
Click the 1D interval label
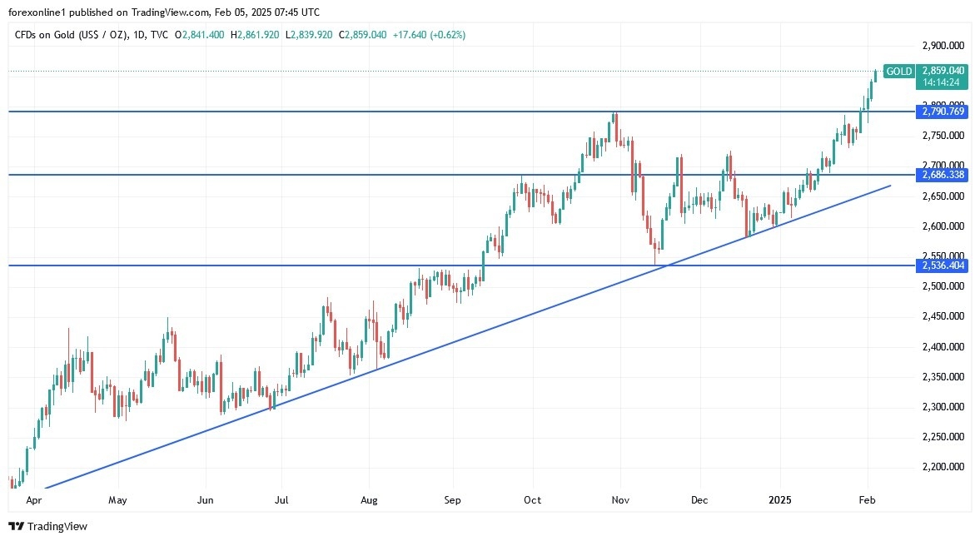point(139,34)
